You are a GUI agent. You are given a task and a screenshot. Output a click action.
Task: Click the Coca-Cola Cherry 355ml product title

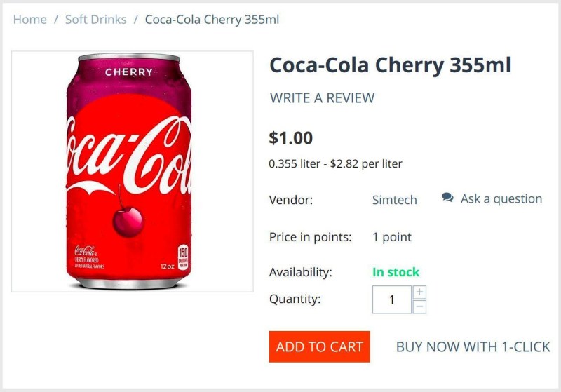[x=390, y=65]
